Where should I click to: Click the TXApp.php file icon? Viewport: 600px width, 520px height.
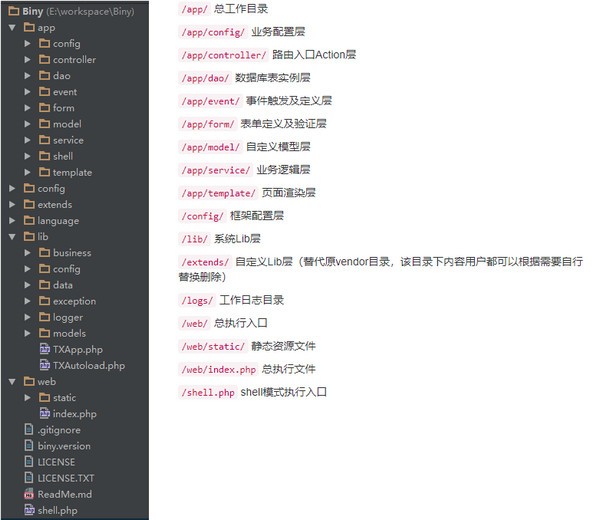click(44, 349)
